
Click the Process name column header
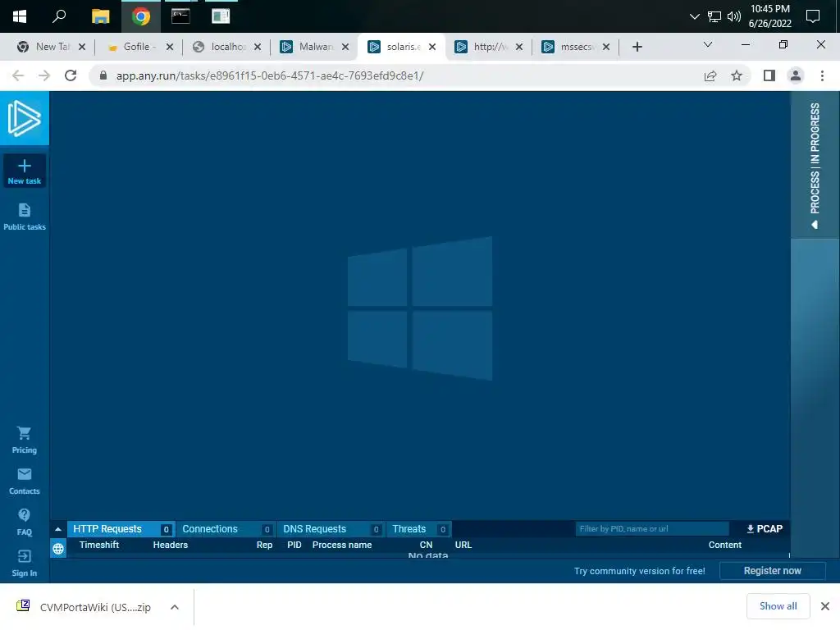(x=342, y=545)
